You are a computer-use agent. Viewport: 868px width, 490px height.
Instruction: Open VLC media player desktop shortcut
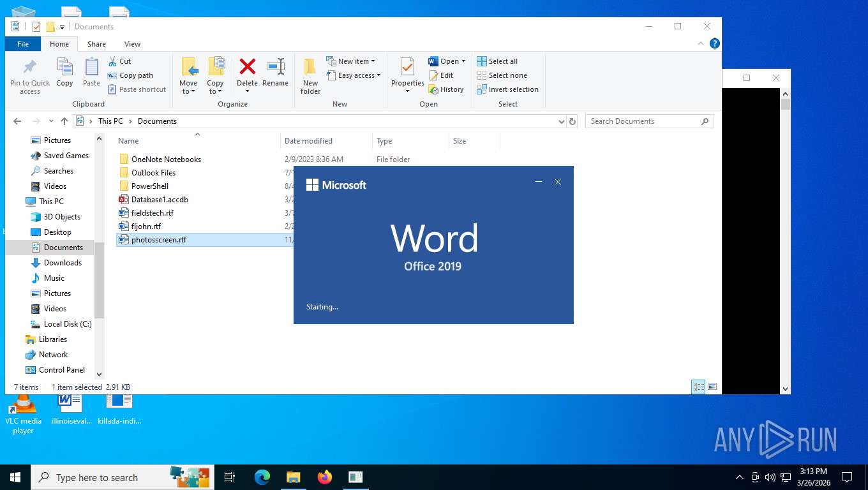[x=23, y=413]
